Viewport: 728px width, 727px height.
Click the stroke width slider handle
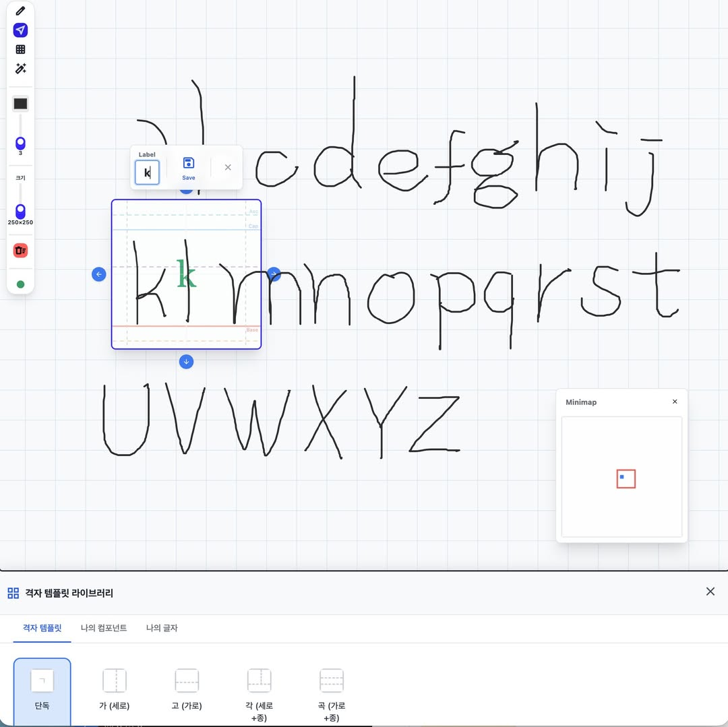pos(20,143)
